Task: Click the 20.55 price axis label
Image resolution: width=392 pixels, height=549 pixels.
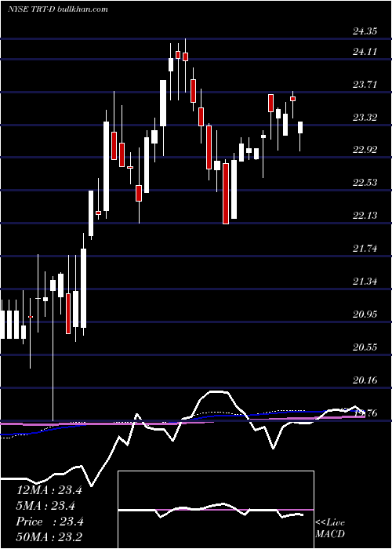Action: click(365, 347)
